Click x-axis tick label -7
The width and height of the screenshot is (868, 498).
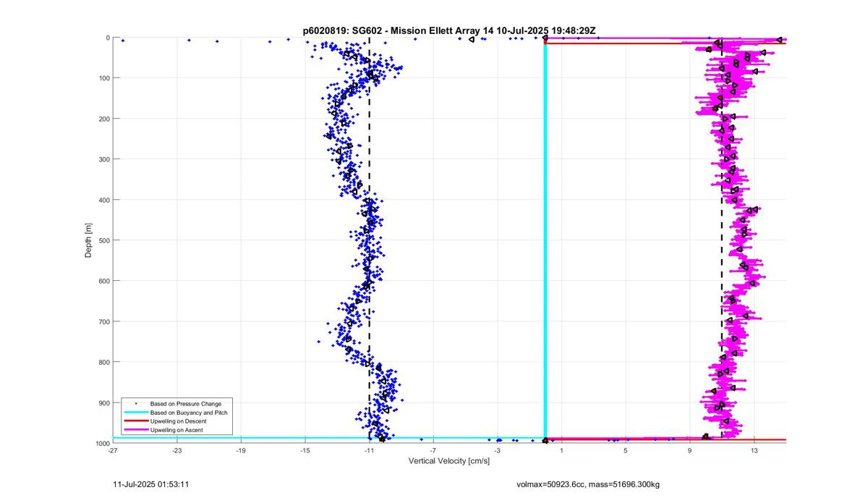click(x=433, y=450)
